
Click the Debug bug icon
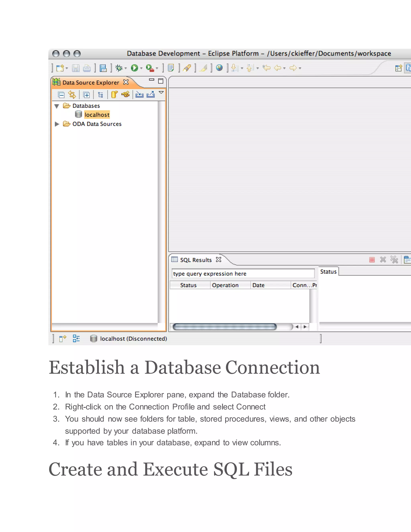pos(119,68)
